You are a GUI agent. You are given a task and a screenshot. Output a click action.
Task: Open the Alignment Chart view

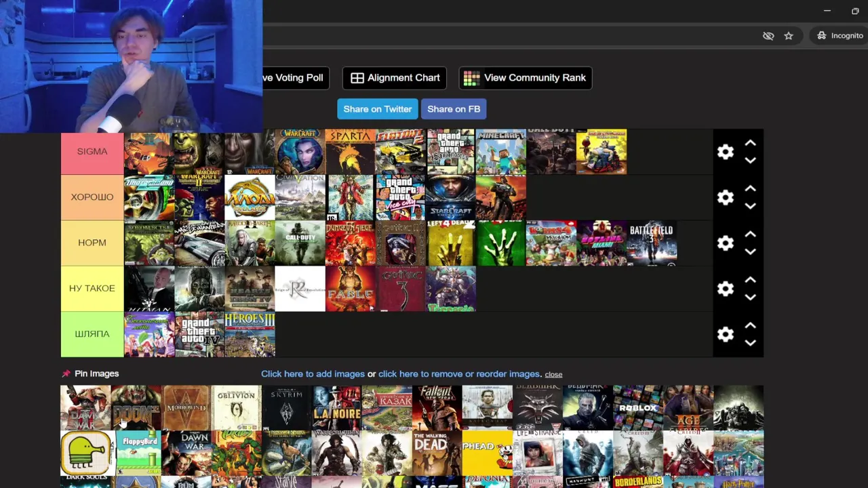tap(395, 78)
